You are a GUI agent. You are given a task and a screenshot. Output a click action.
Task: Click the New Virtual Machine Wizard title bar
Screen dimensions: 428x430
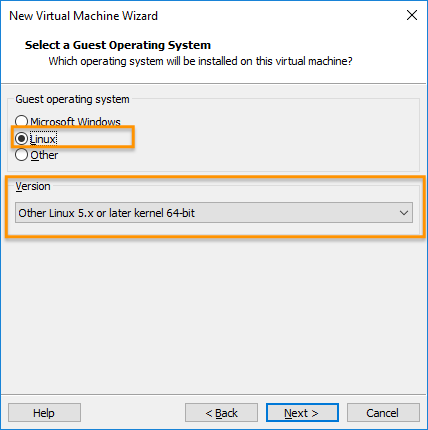(x=83, y=16)
